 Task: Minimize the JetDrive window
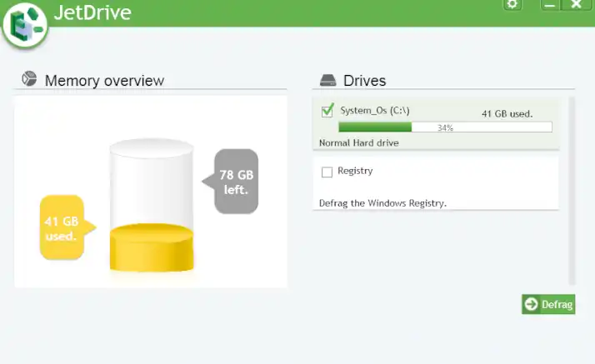pyautogui.click(x=550, y=4)
